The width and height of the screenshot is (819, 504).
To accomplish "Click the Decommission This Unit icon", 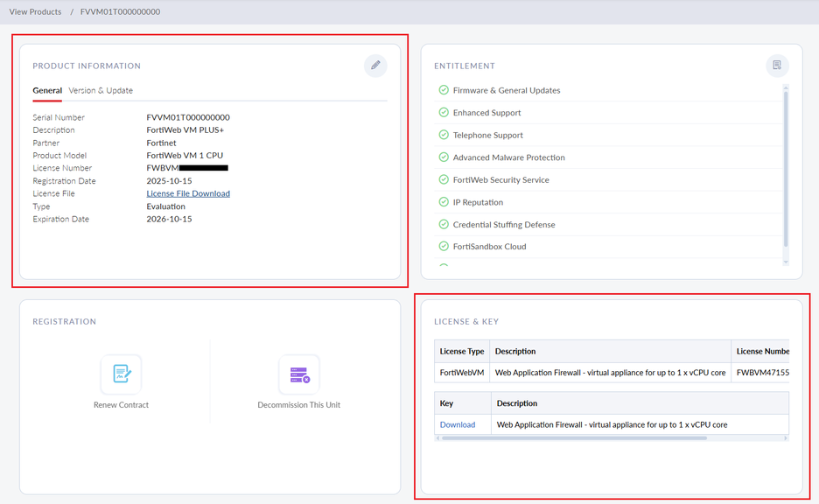I will 299,374.
